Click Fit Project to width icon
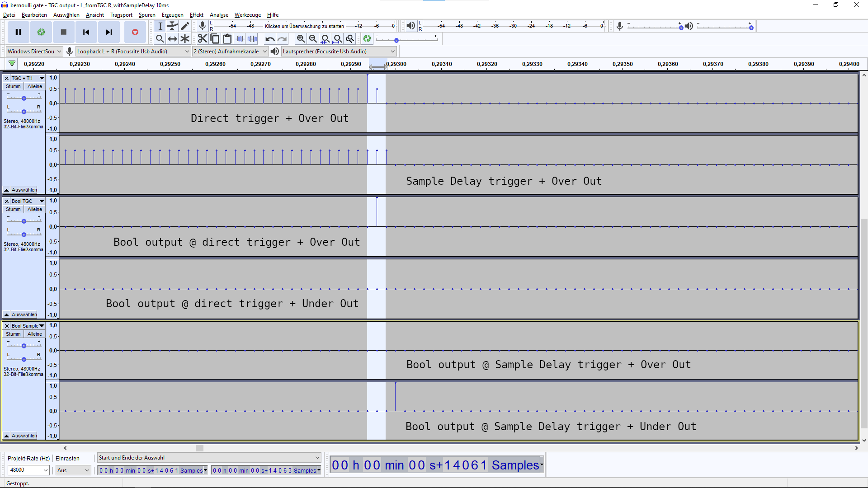Viewport: 868px width, 488px height. coord(338,39)
